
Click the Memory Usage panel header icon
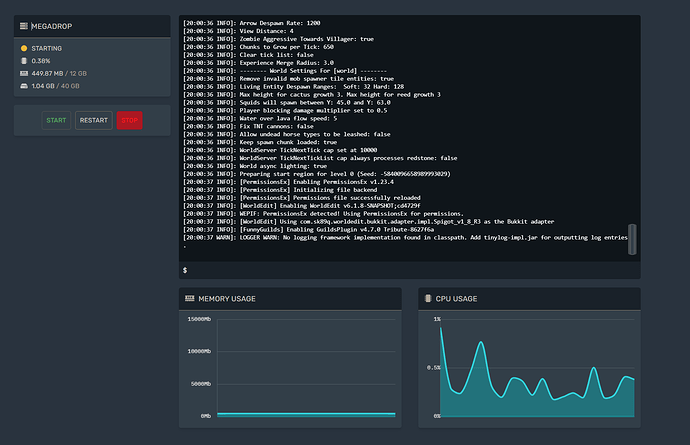[x=190, y=299]
